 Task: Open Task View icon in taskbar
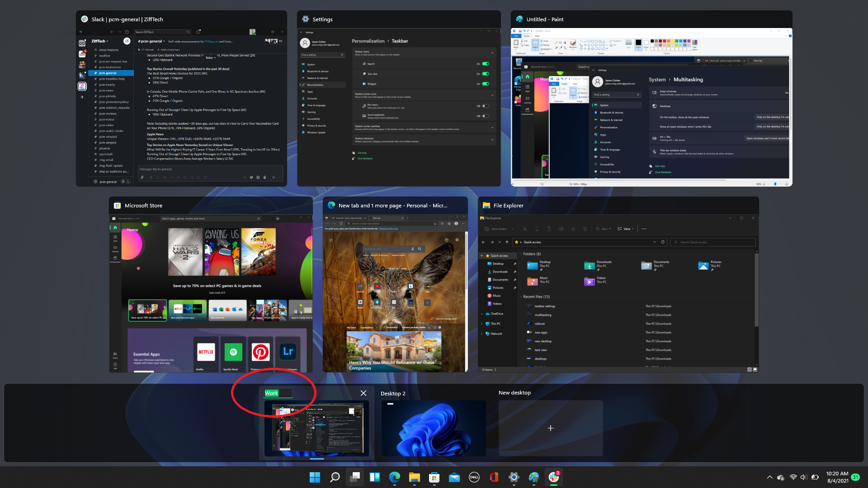(355, 477)
